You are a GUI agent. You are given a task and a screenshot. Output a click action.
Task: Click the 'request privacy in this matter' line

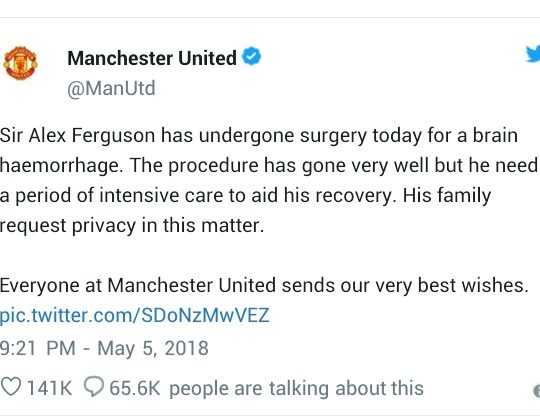[x=132, y=226]
